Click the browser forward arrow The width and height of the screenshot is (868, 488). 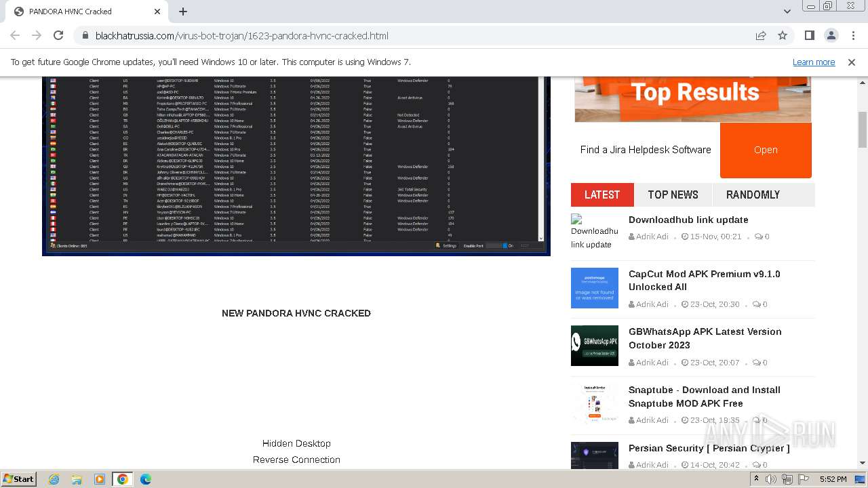(x=37, y=35)
